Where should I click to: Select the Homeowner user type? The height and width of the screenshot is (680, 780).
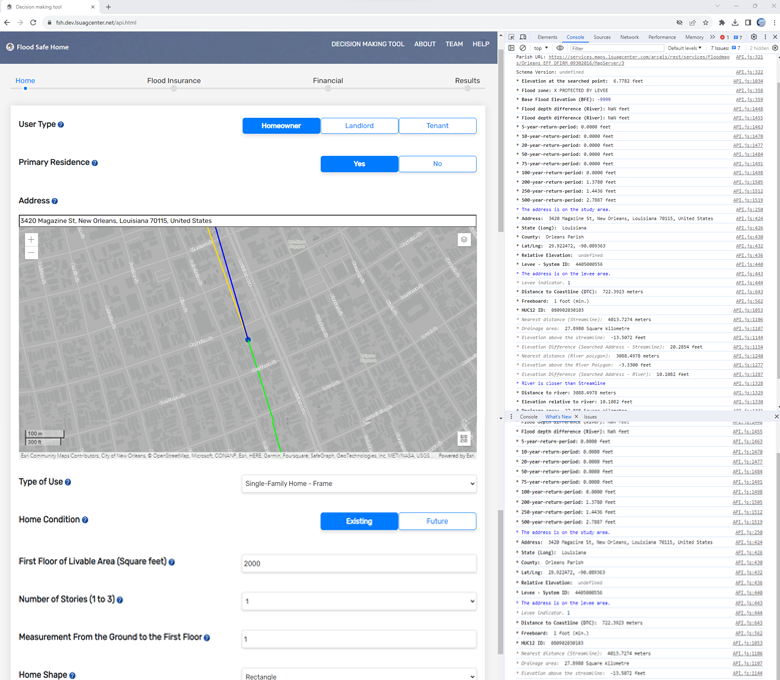coord(281,126)
